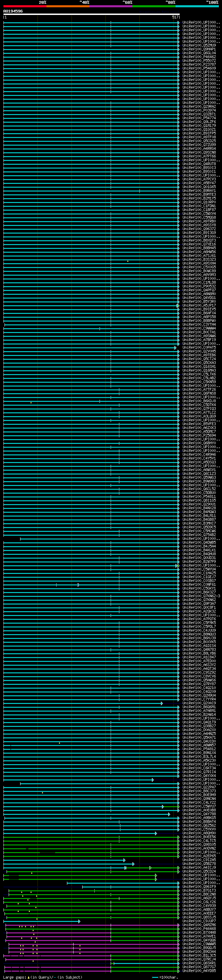
Task: Click the alignment bar of UniRef100_C0PAT5
Action: [90, 348]
